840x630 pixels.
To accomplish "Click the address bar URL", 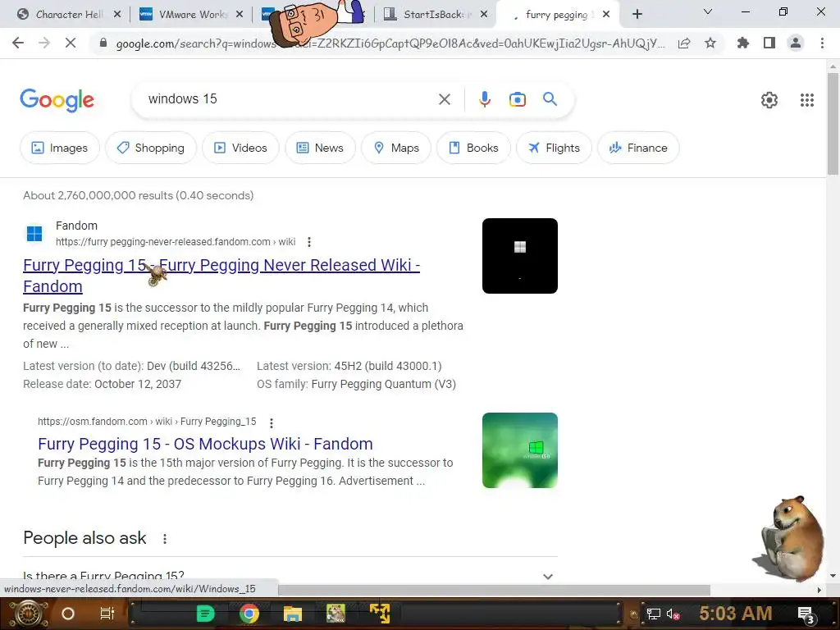I will 390,43.
